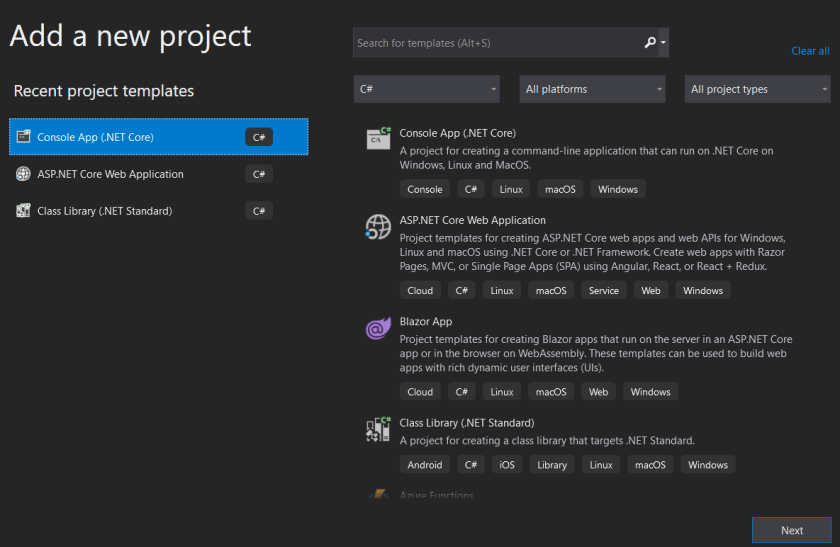
Task: Click the iOS tag under Class Library
Action: pyautogui.click(x=507, y=464)
